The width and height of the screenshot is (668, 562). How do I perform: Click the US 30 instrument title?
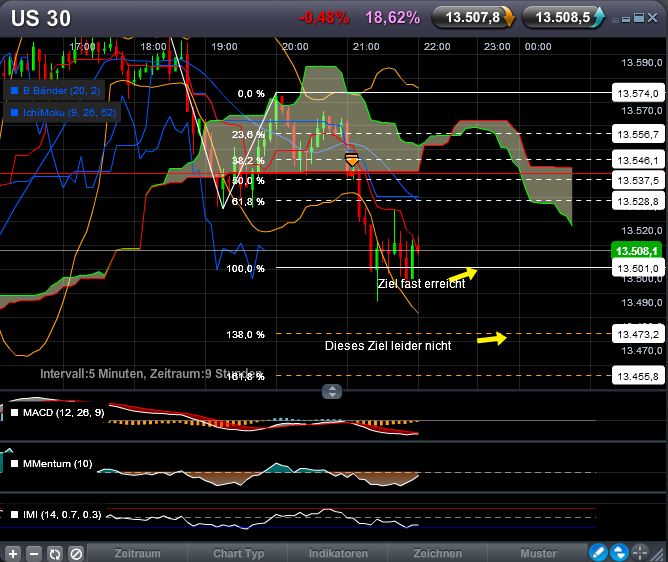(41, 18)
